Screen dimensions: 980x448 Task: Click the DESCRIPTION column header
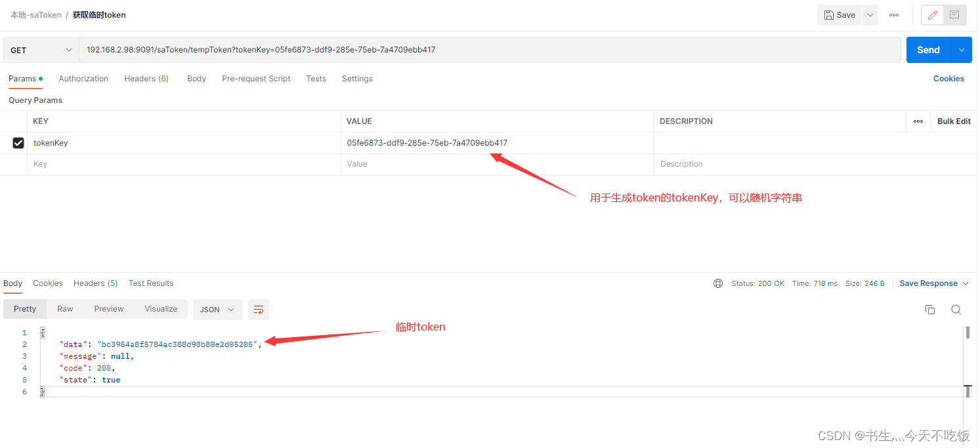tap(686, 121)
